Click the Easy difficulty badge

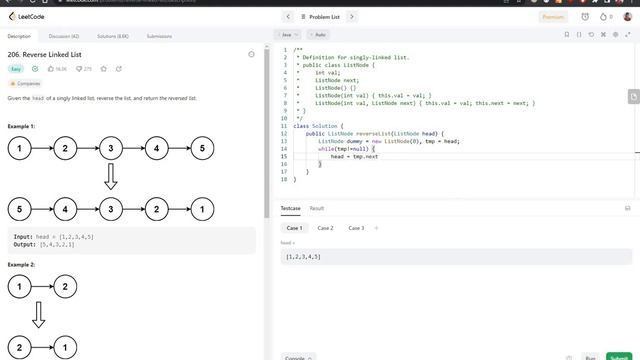click(16, 69)
